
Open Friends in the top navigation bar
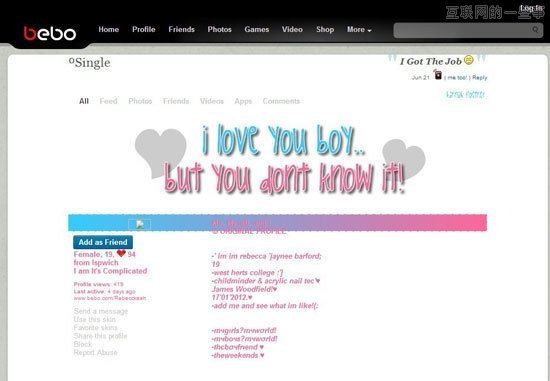(x=181, y=29)
